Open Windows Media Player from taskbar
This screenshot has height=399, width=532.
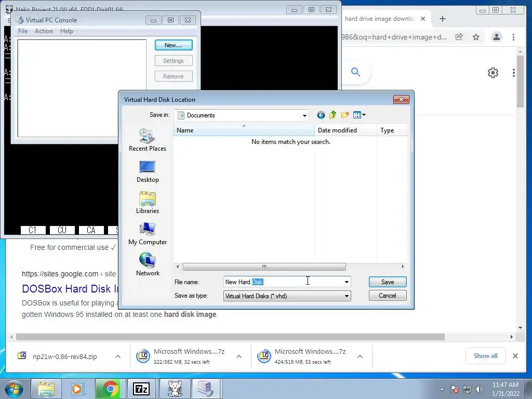point(77,389)
